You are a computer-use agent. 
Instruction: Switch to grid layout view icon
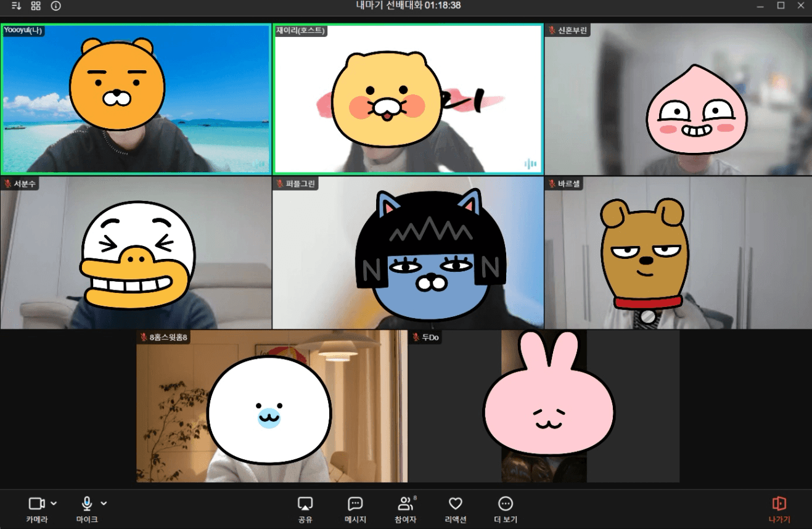tap(36, 6)
